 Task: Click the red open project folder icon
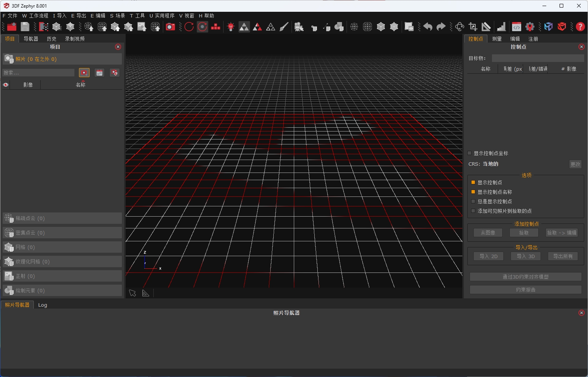[x=12, y=27]
